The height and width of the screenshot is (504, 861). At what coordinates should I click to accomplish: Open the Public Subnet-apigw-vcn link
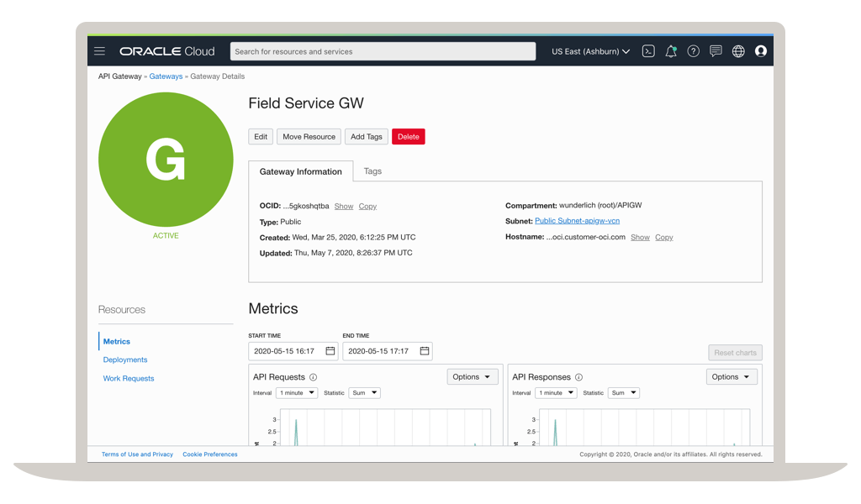(x=577, y=220)
